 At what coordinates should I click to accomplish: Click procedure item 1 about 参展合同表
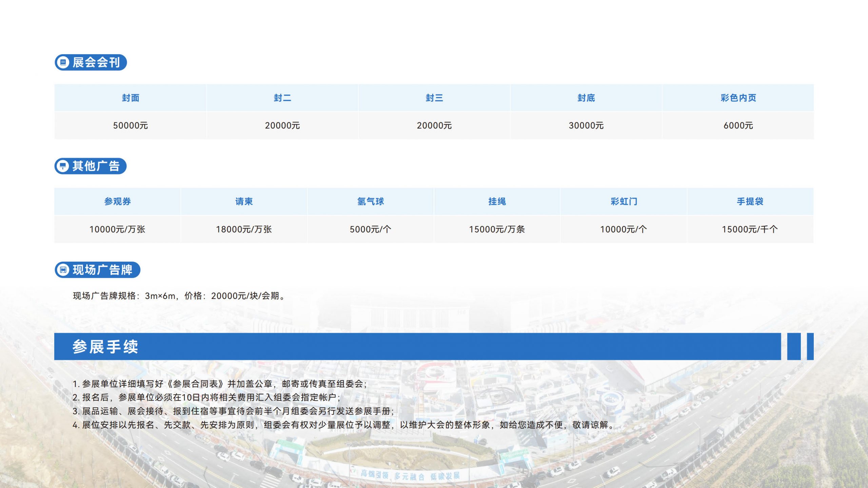(x=220, y=384)
